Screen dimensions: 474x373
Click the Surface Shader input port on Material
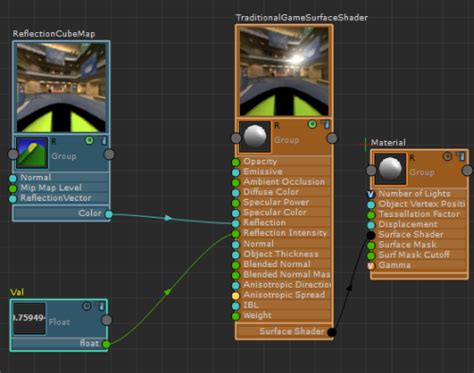(371, 235)
